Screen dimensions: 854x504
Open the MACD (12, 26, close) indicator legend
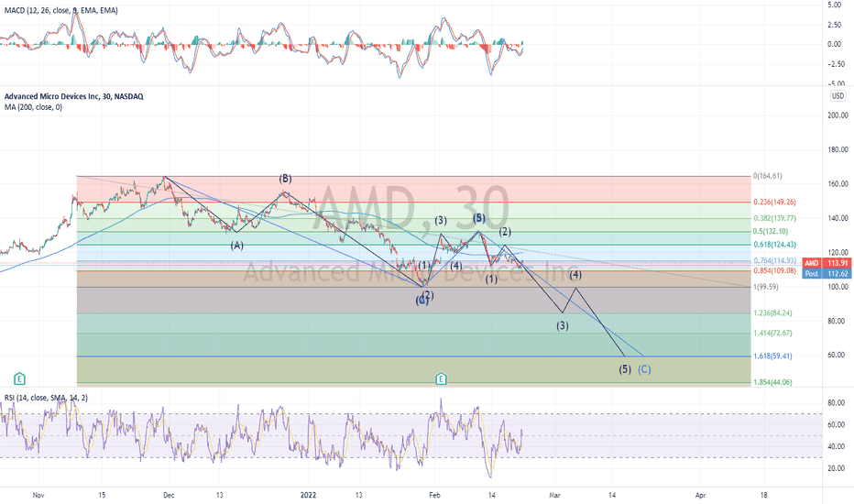click(x=61, y=10)
